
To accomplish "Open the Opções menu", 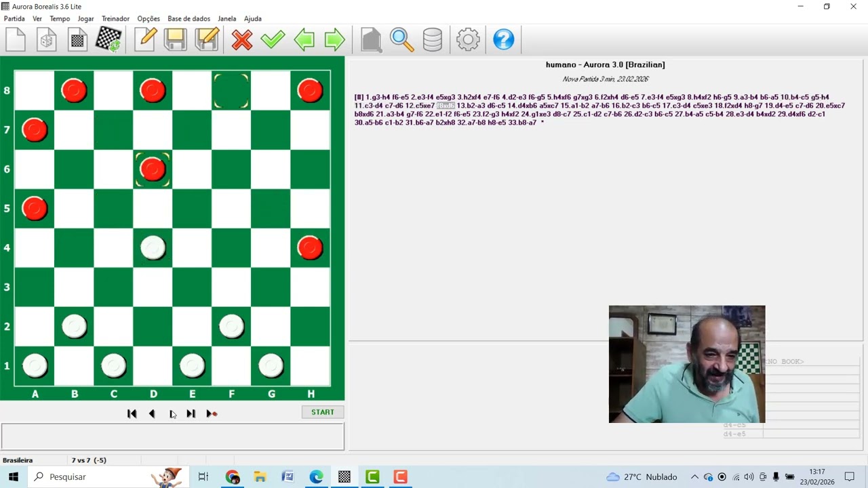I will (149, 18).
